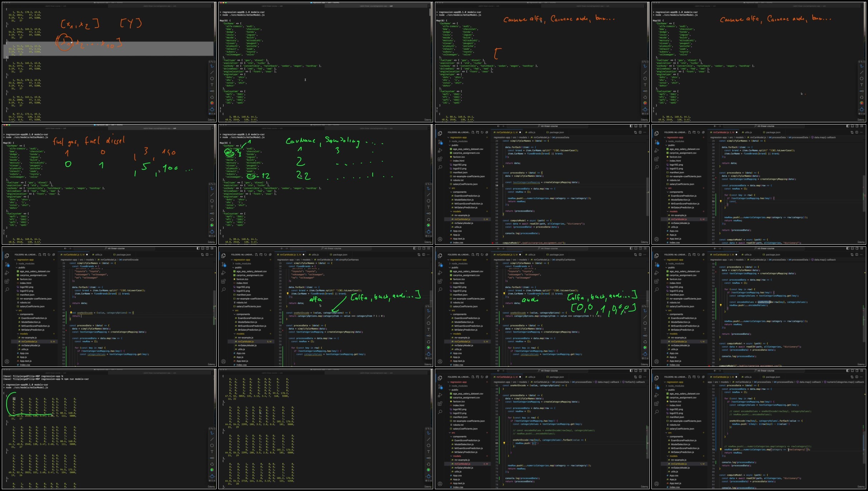Switch to utils.js tab in row 2, frame 3
The height and width of the screenshot is (491, 868).
pyautogui.click(x=532, y=132)
